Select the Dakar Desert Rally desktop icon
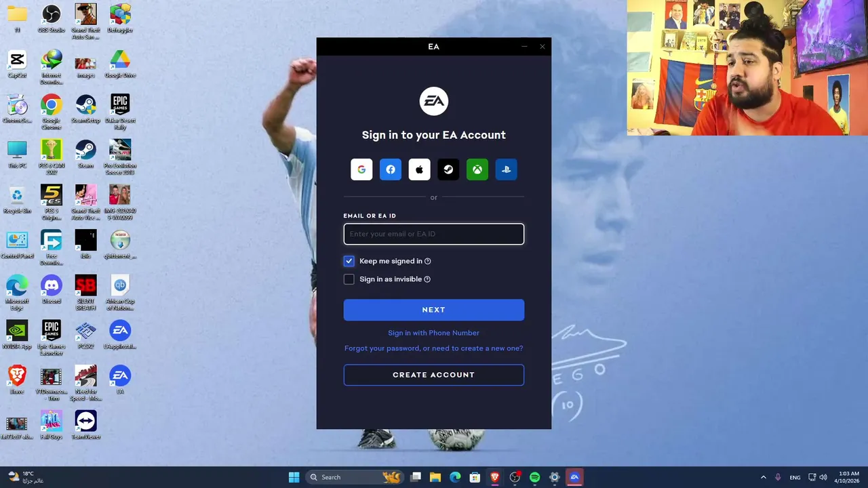The width and height of the screenshot is (868, 488). pyautogui.click(x=120, y=113)
